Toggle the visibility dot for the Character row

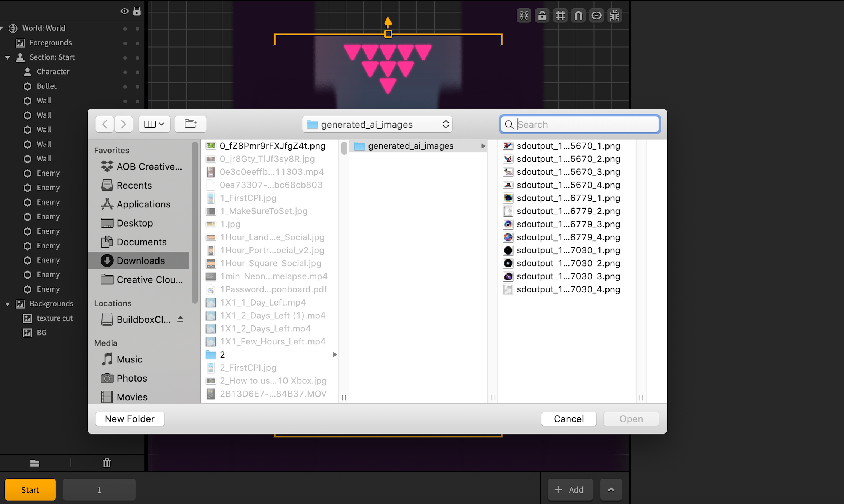pos(125,72)
